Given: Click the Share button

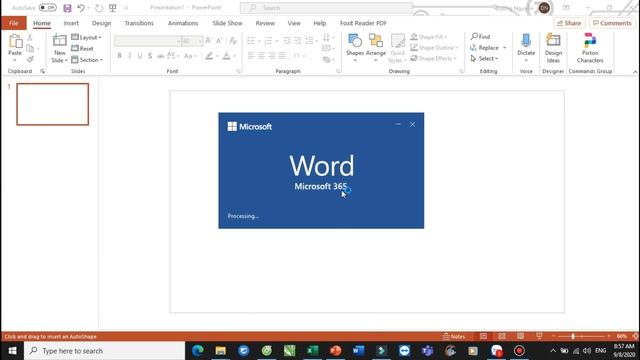Looking at the screenshot, I should point(569,23).
